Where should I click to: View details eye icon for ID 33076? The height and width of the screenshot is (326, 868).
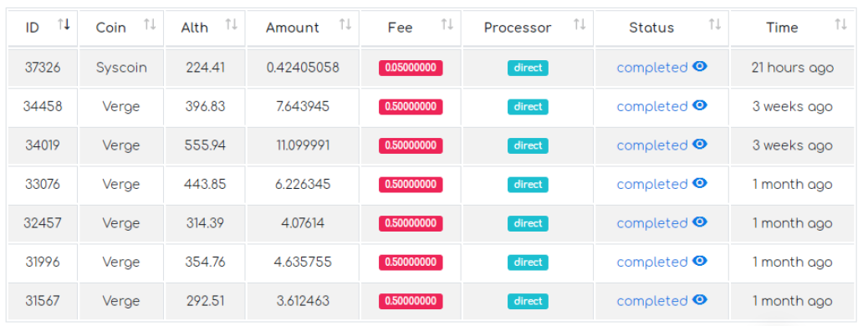(x=700, y=183)
